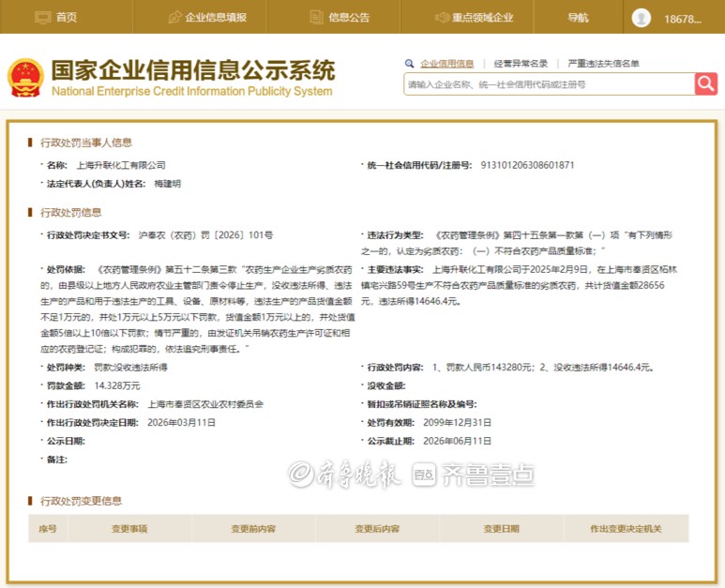This screenshot has width=725, height=588.
Task: Switch to the 经营异常名录 tab
Action: coord(521,64)
